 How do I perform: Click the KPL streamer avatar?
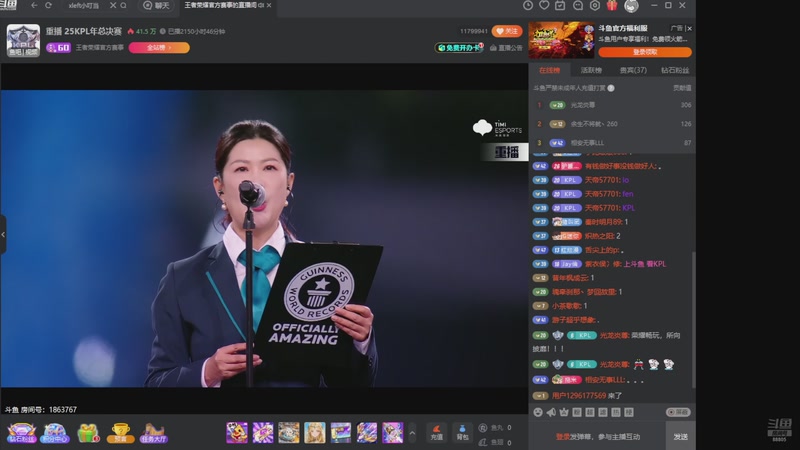[23, 40]
